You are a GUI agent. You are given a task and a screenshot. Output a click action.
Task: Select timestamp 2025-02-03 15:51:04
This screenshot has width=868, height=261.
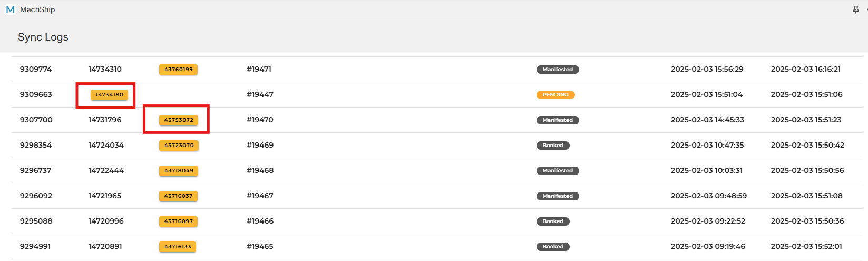coord(707,94)
